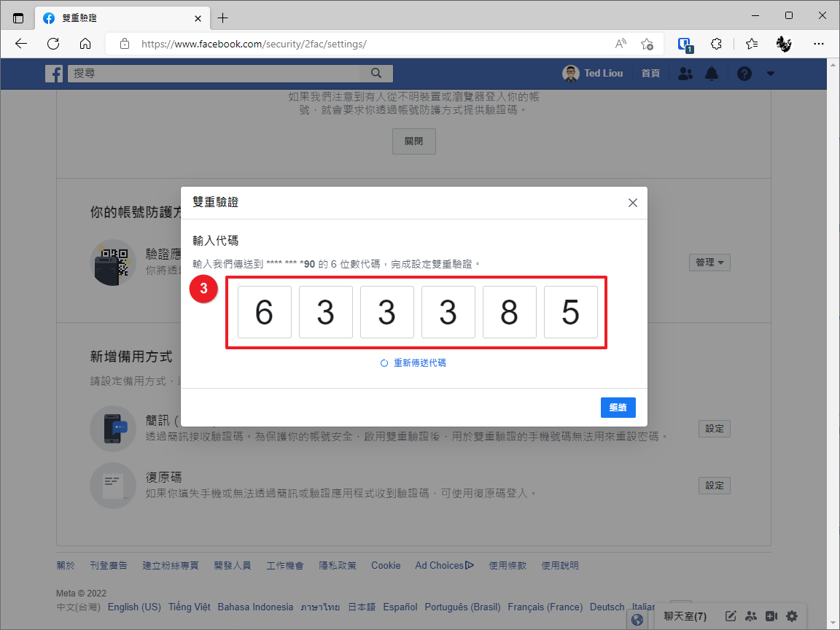Screen dimensions: 840x630
Task: Open 工作機會 footer link
Action: click(x=285, y=565)
